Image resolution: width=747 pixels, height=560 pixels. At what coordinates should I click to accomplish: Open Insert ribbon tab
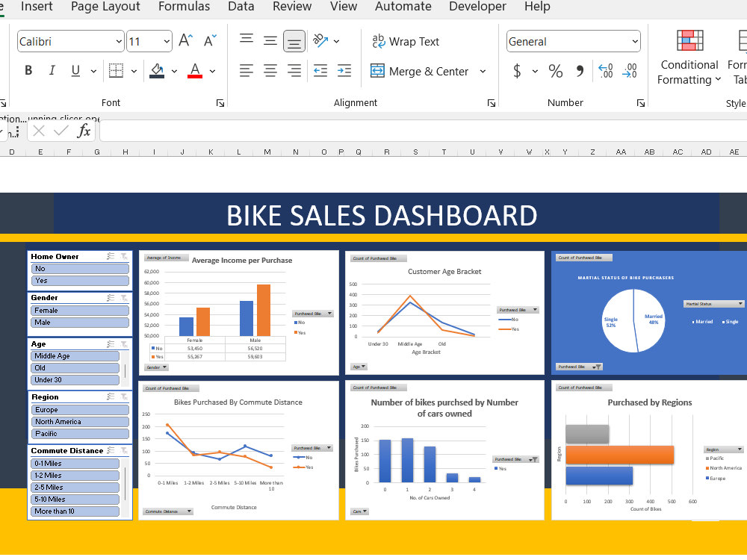(x=37, y=7)
